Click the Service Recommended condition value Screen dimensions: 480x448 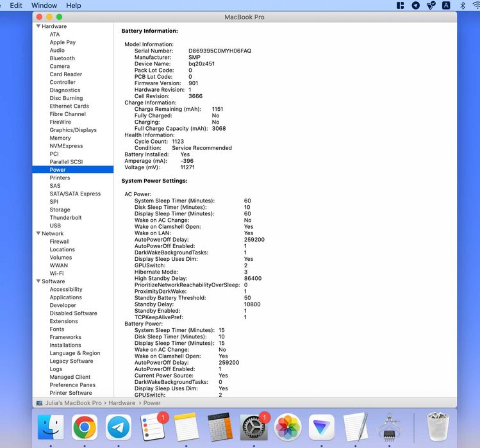click(202, 148)
